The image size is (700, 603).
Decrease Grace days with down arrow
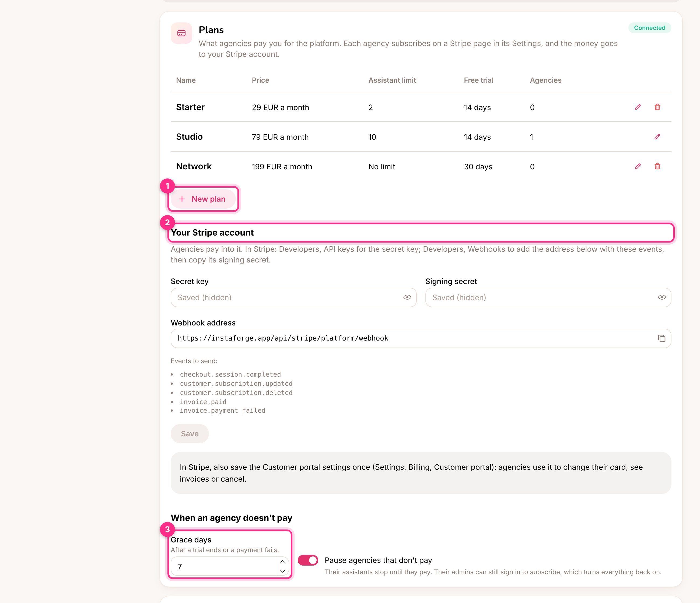tap(282, 571)
